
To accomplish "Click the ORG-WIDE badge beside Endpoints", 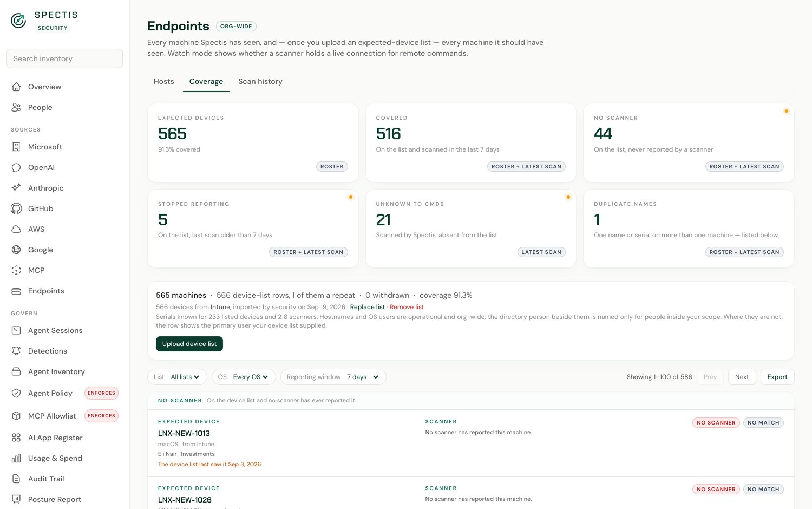I will (x=237, y=26).
